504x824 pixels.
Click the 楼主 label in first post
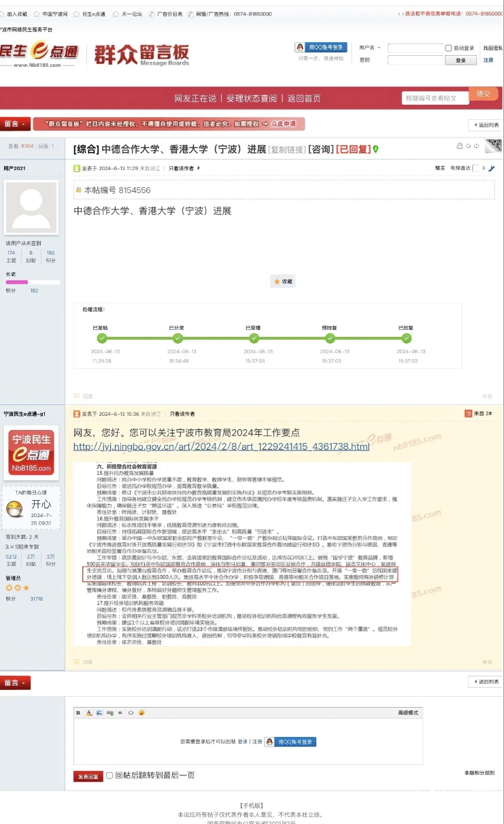(x=440, y=167)
